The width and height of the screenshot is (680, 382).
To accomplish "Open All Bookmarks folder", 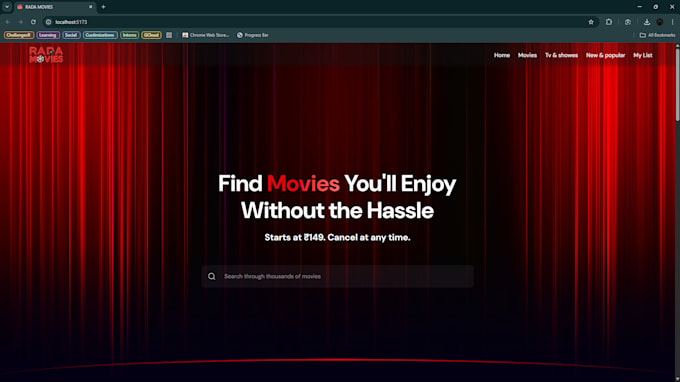I will pos(657,35).
